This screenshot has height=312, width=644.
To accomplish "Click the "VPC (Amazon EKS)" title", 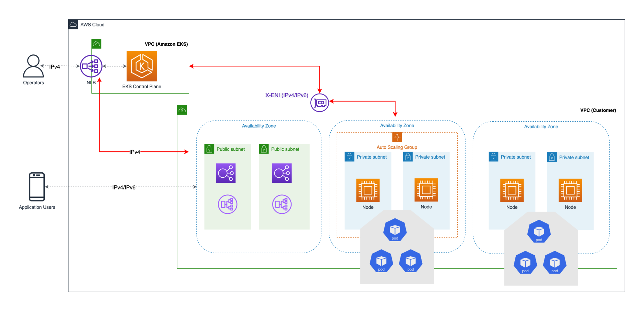I will [x=166, y=44].
